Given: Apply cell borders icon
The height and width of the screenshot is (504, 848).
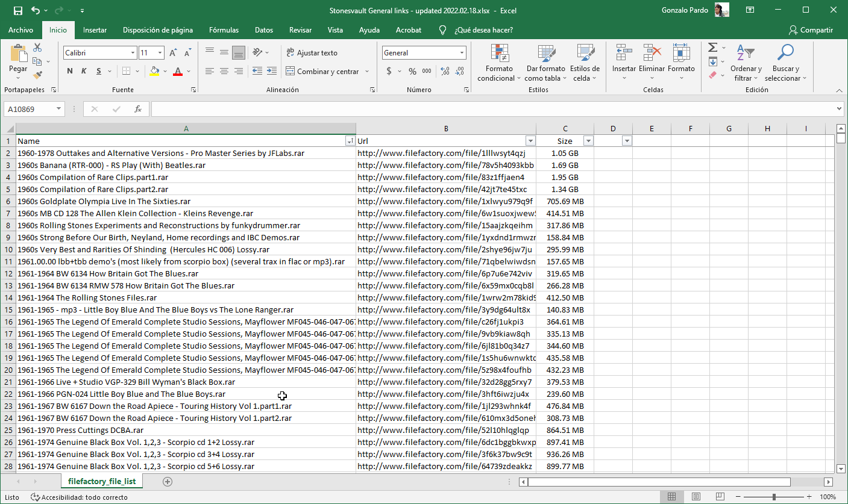Looking at the screenshot, I should (127, 71).
